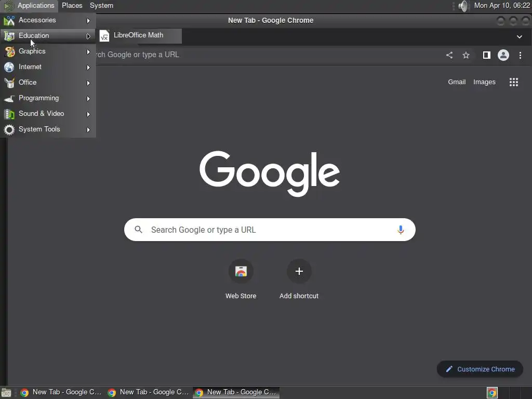Image resolution: width=532 pixels, height=399 pixels.
Task: Expand Programming submenu arrow
Action: pyautogui.click(x=88, y=99)
